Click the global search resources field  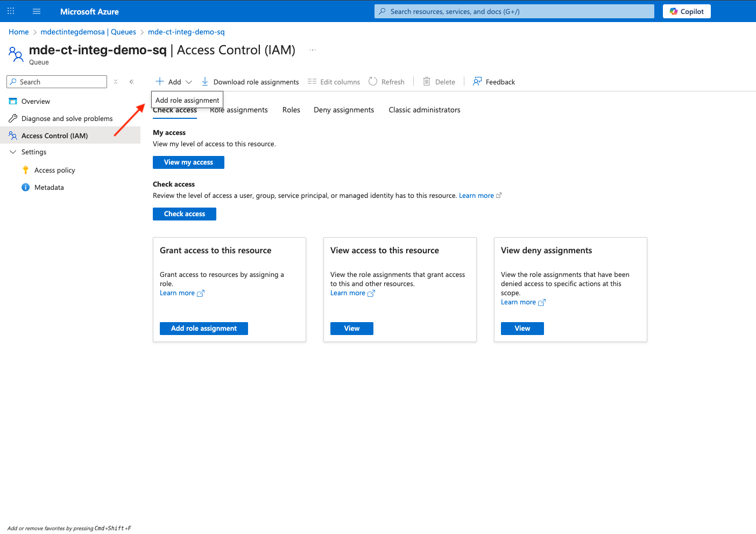514,11
